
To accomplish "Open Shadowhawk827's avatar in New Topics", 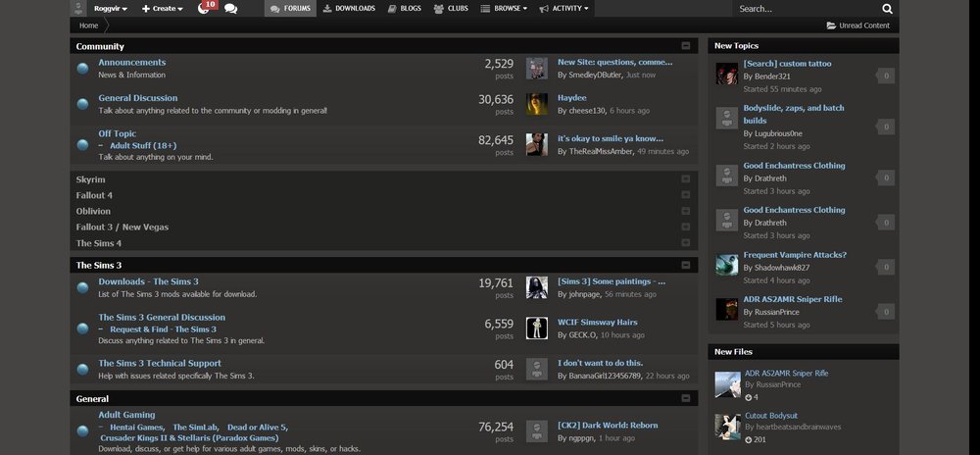I will click(727, 265).
